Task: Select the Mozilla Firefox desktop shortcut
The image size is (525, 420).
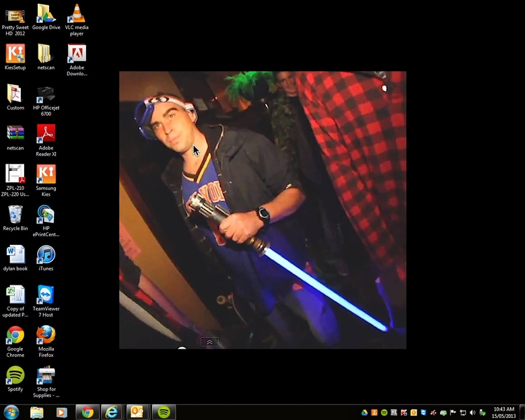Action: [46, 341]
